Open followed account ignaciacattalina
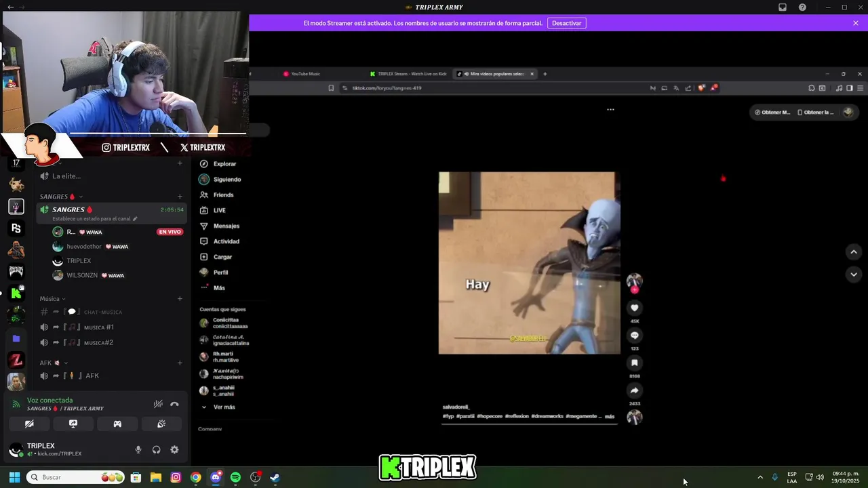Screen dimensions: 868x488 [x=224, y=340]
